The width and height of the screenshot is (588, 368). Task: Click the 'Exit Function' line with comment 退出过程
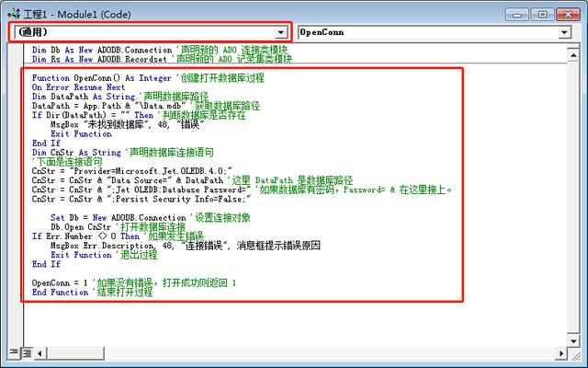(x=104, y=255)
